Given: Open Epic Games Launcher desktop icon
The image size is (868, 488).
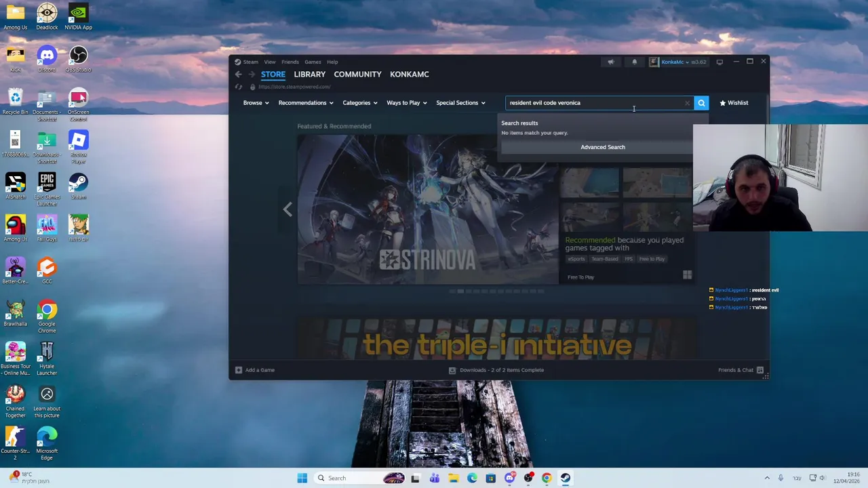Looking at the screenshot, I should pos(47,190).
